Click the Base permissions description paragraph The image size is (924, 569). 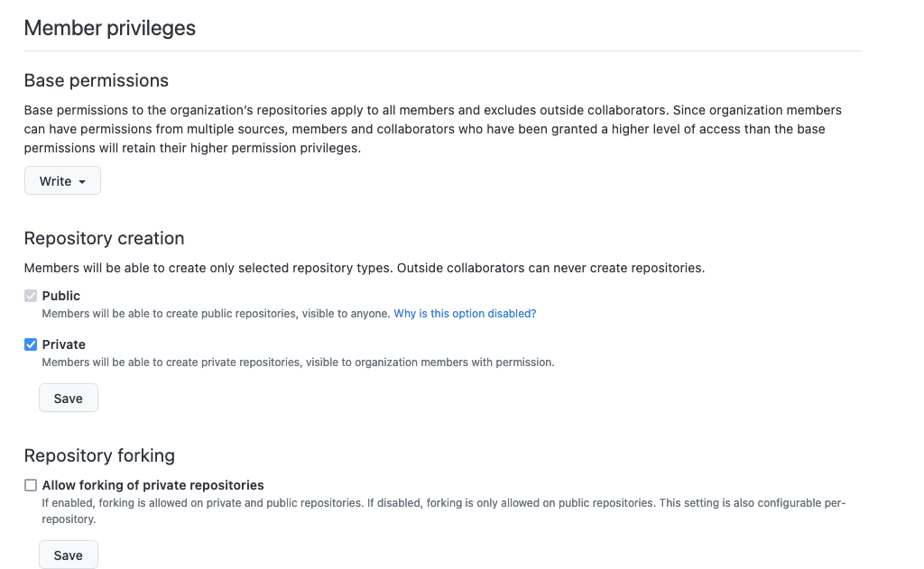[x=432, y=129]
